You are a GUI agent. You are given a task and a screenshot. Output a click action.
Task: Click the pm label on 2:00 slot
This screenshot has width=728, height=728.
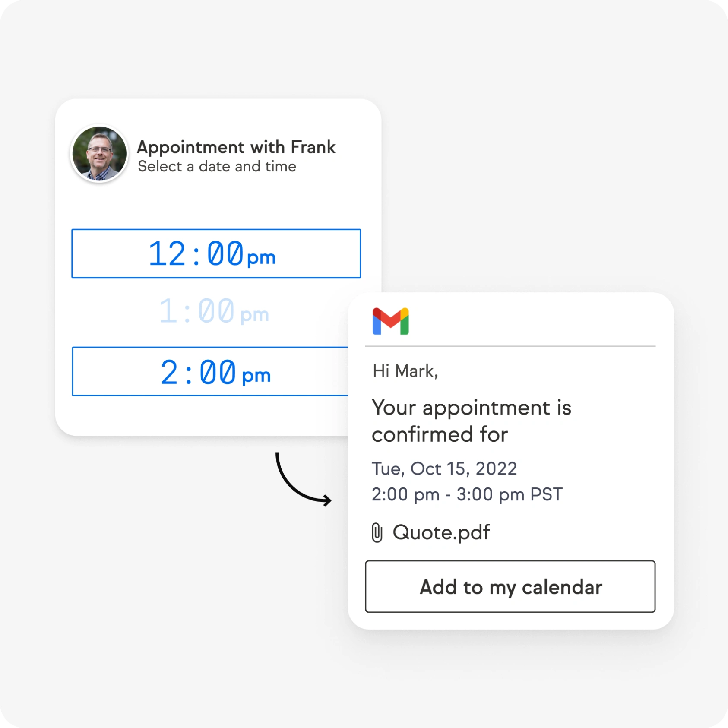point(256,376)
